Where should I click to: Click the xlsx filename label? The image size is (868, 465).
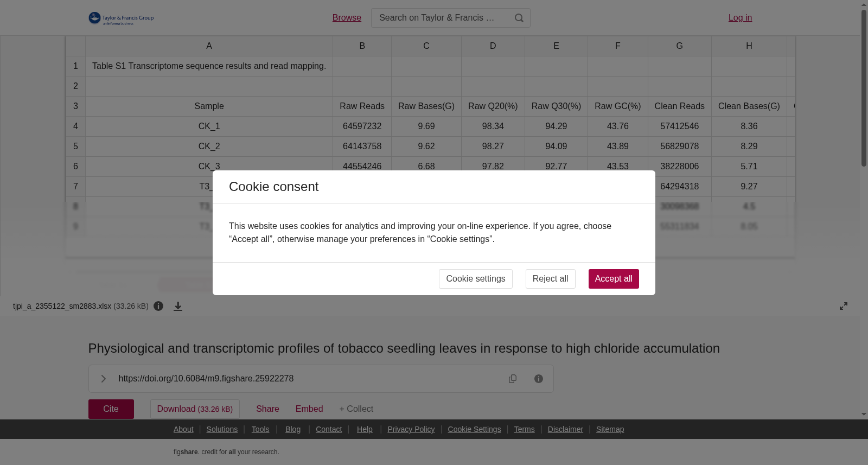62,306
